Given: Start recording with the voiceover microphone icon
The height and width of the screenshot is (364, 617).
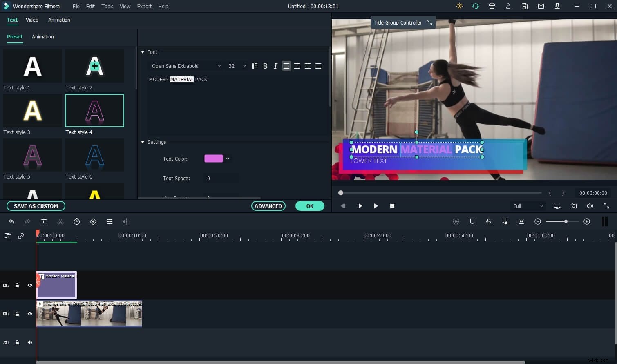Looking at the screenshot, I should click(x=489, y=221).
